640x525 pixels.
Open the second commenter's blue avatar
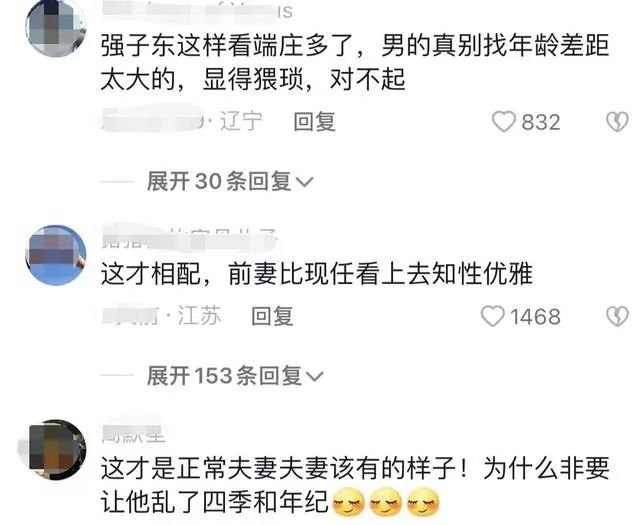click(56, 255)
